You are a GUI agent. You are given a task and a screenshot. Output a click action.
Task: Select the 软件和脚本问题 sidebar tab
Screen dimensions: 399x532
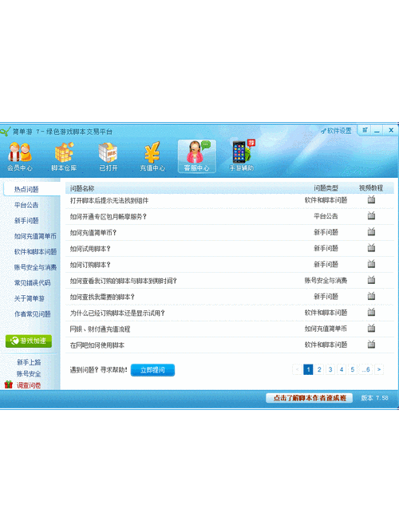point(35,252)
